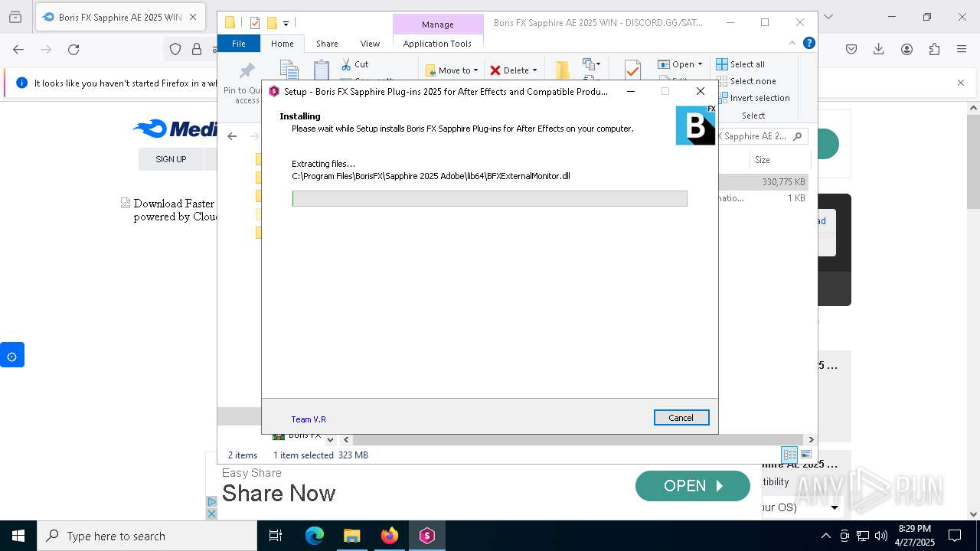The height and width of the screenshot is (551, 980).
Task: Click the volume icon in system tray
Action: click(x=881, y=536)
